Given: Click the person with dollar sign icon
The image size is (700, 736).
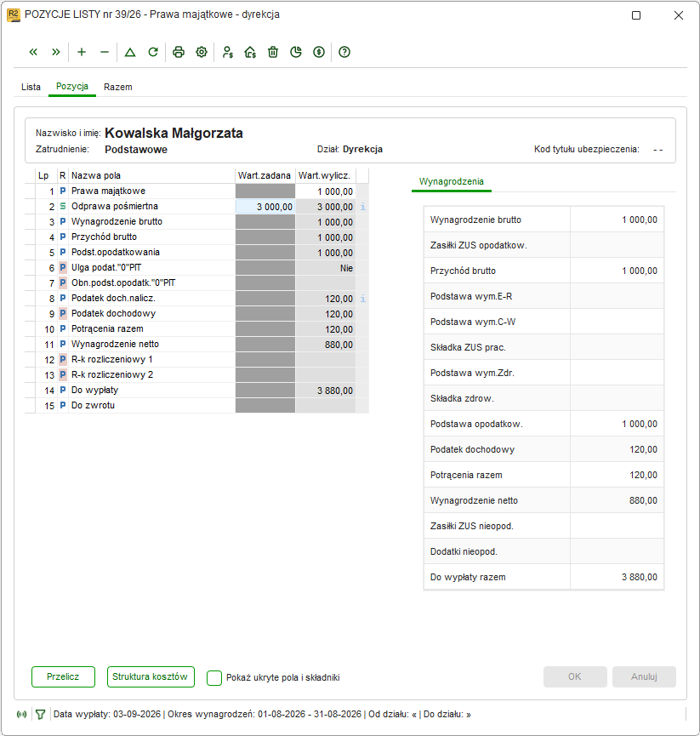Looking at the screenshot, I should pos(228,52).
